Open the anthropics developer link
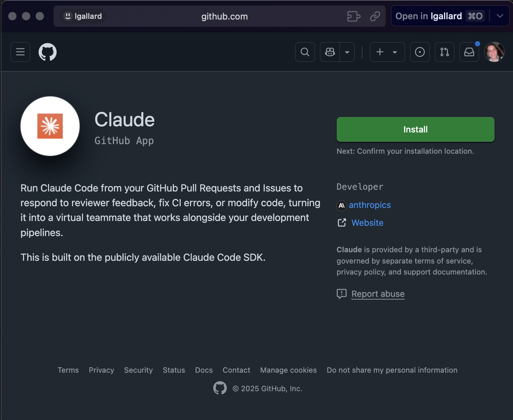This screenshot has width=513, height=420. coord(370,205)
